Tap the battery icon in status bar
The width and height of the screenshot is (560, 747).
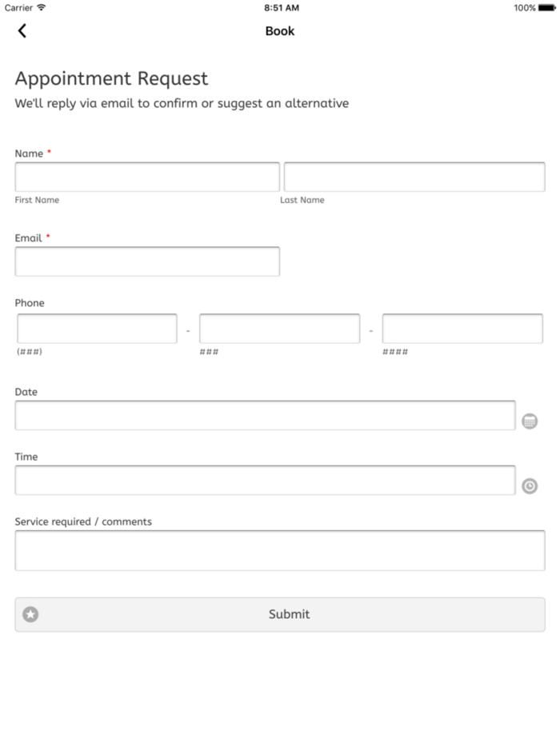(547, 8)
